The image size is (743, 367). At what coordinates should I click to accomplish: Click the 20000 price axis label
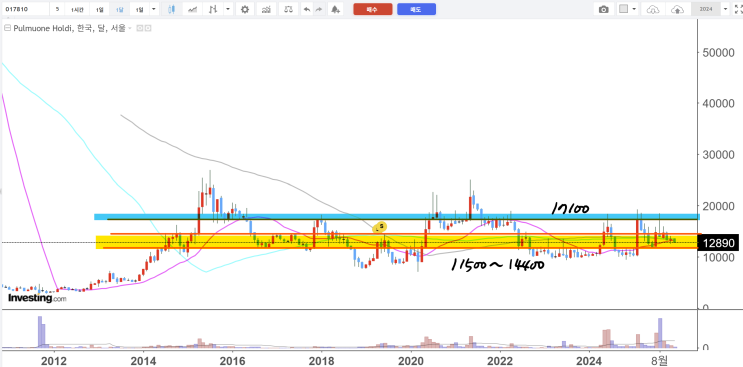(x=718, y=206)
